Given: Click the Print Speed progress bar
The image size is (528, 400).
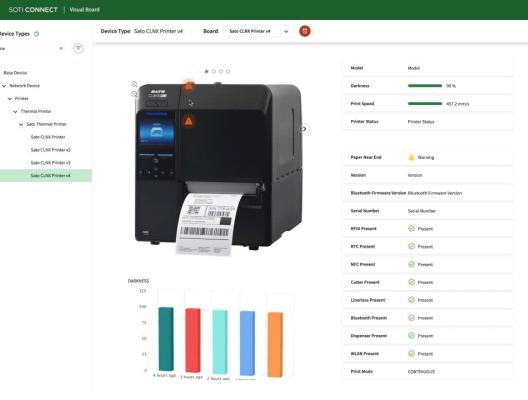Looking at the screenshot, I should pos(425,104).
